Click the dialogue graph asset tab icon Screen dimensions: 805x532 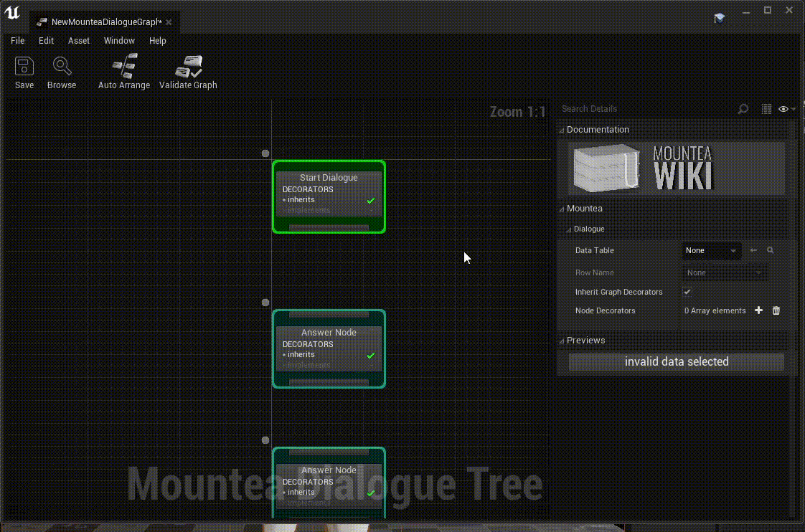(x=42, y=22)
